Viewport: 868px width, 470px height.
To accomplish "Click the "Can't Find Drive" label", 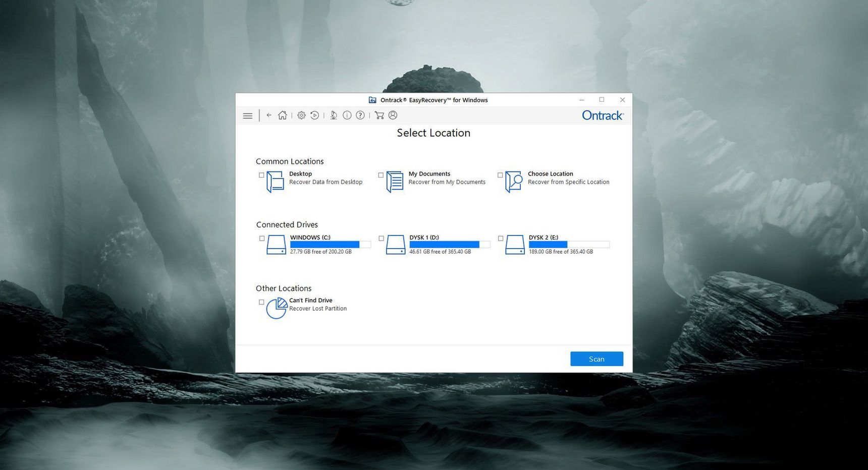I will pos(310,300).
